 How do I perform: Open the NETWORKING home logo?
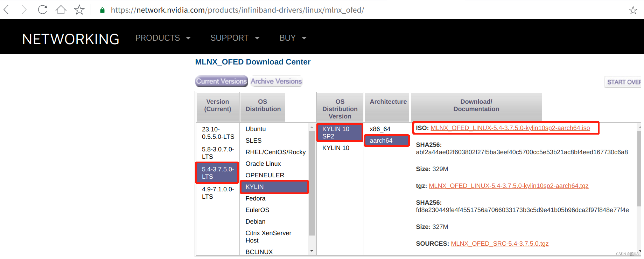pos(71,39)
